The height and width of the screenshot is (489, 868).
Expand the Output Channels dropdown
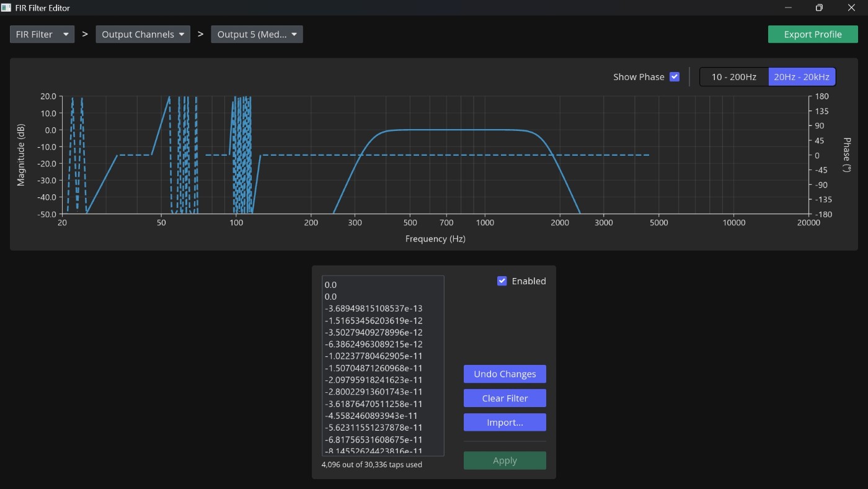(143, 34)
